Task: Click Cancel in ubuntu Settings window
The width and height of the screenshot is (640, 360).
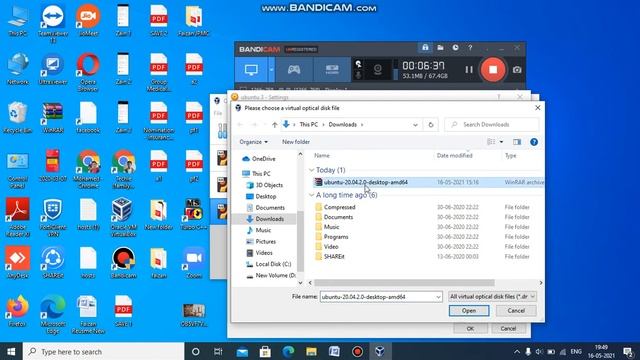Action: (508, 329)
